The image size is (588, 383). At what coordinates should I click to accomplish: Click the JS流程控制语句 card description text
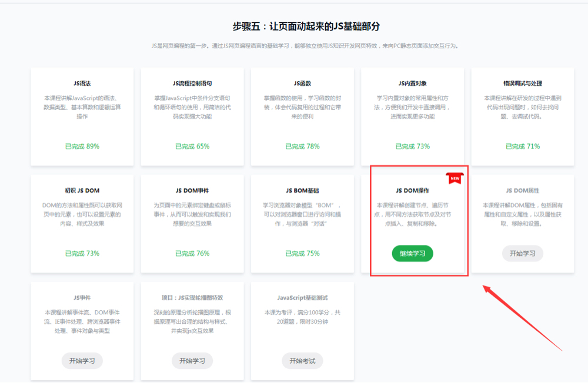(192, 107)
